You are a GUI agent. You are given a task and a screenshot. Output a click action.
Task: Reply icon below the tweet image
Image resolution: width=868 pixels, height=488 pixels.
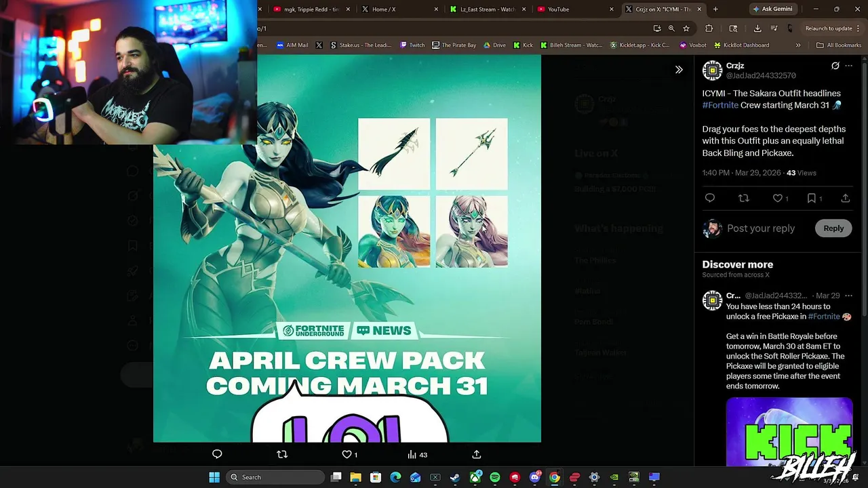[x=217, y=454]
